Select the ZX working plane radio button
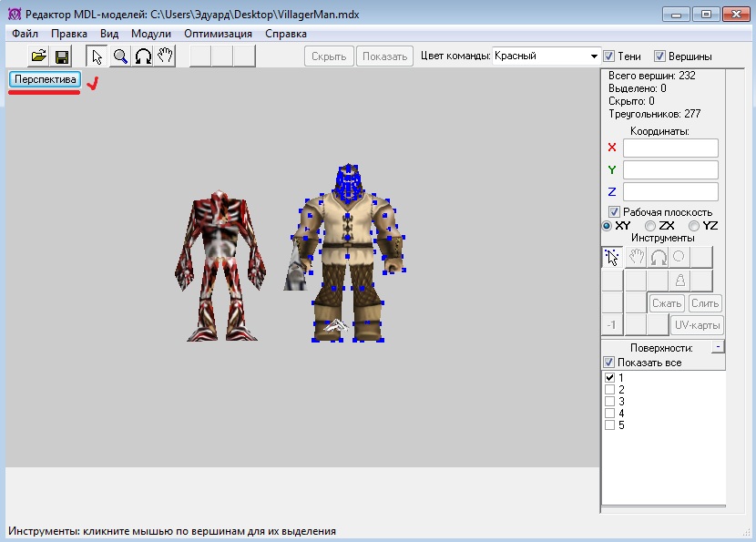756x542 pixels. coord(650,226)
